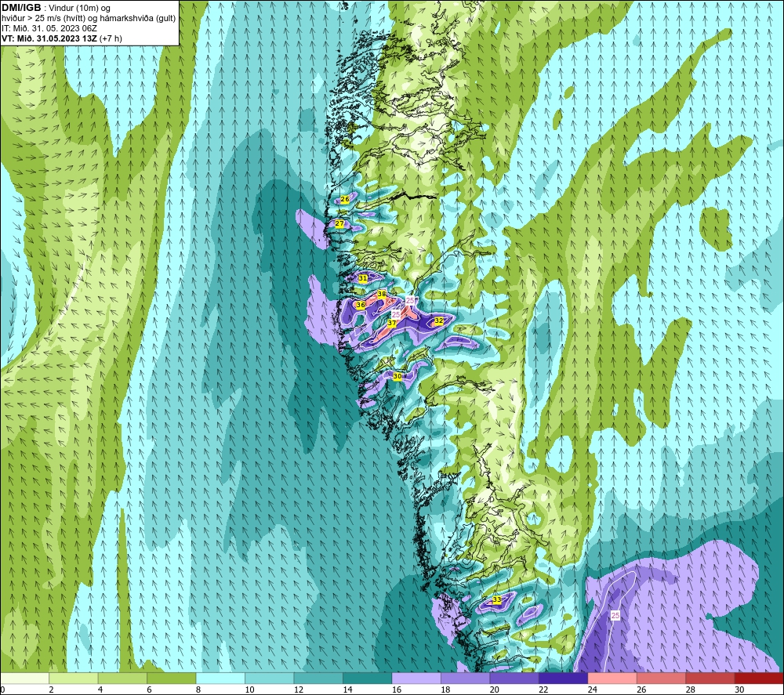Click the 22–24 m/s dark indigo swatch
Screen dimensions: 784x695
click(x=564, y=678)
